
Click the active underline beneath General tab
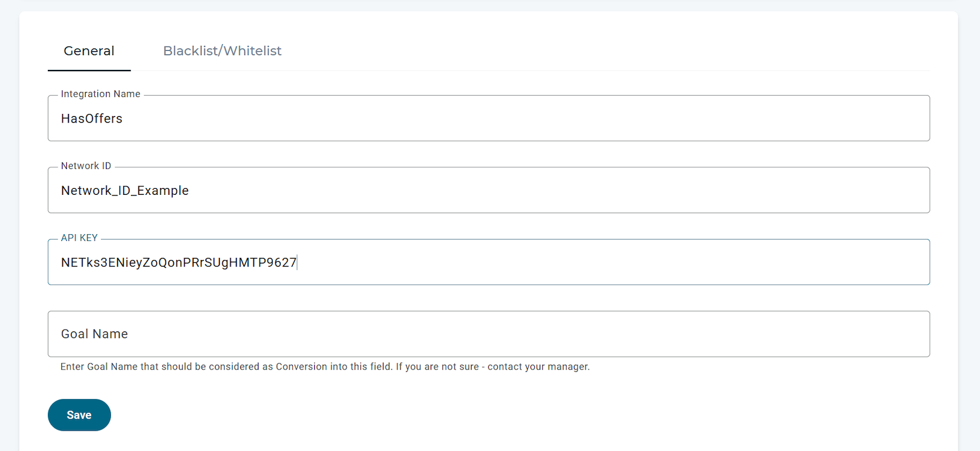tap(89, 70)
